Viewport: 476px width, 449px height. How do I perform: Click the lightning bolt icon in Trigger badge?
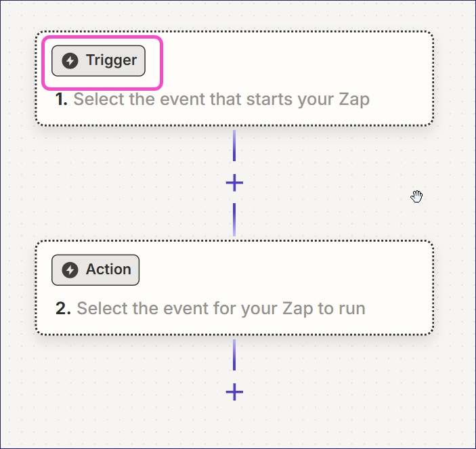[x=70, y=61]
